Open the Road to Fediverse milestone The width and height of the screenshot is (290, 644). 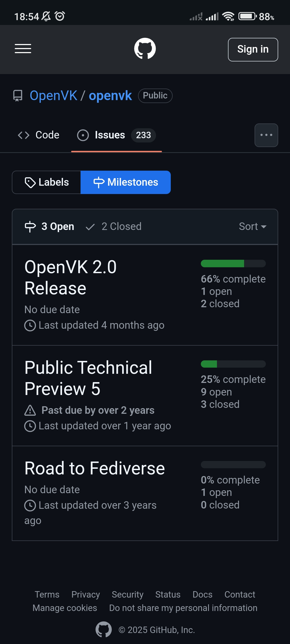pyautogui.click(x=95, y=468)
